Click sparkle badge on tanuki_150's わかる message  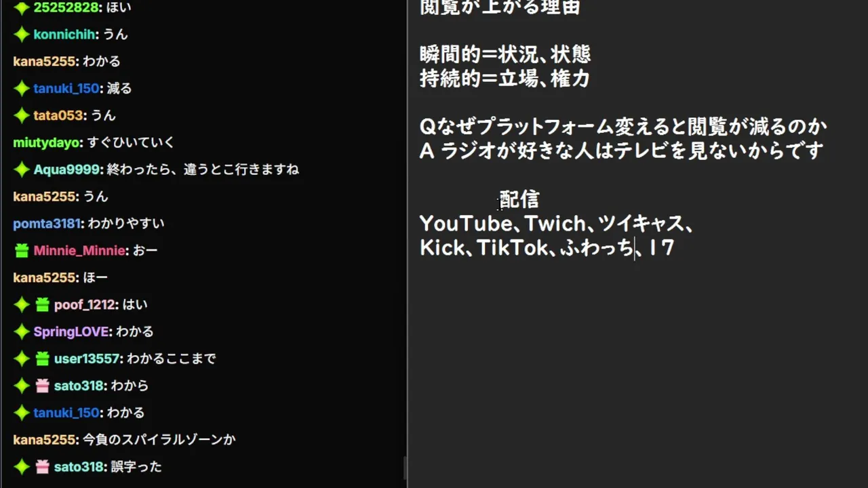tap(22, 413)
